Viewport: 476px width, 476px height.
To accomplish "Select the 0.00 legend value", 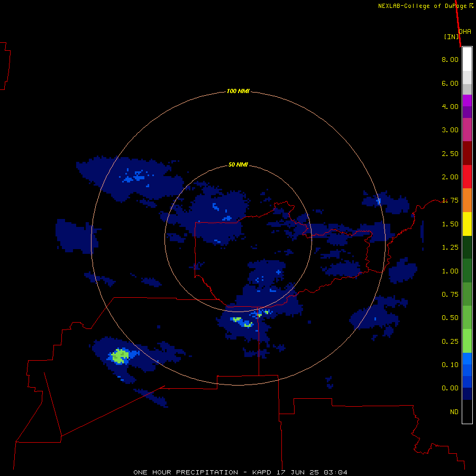I will 450,388.
